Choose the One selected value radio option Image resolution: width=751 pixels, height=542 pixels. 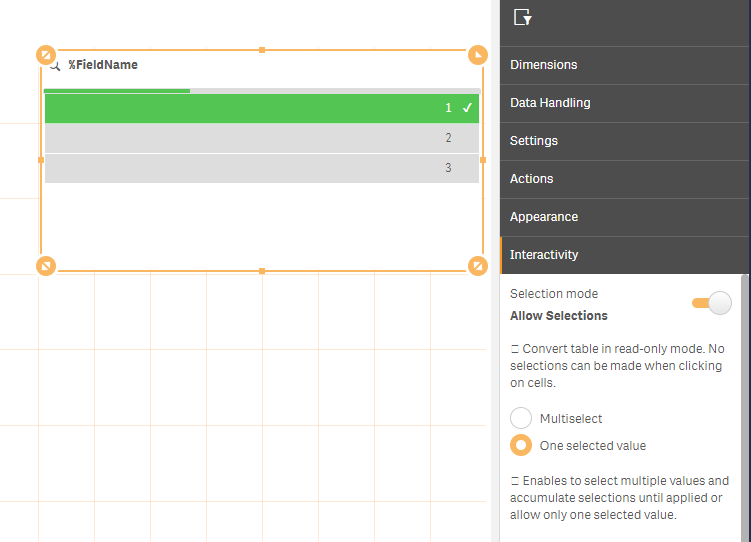[x=521, y=446]
